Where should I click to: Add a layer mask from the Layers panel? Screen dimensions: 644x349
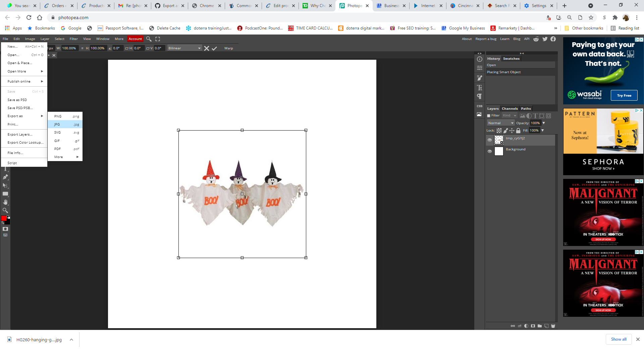tap(533, 326)
